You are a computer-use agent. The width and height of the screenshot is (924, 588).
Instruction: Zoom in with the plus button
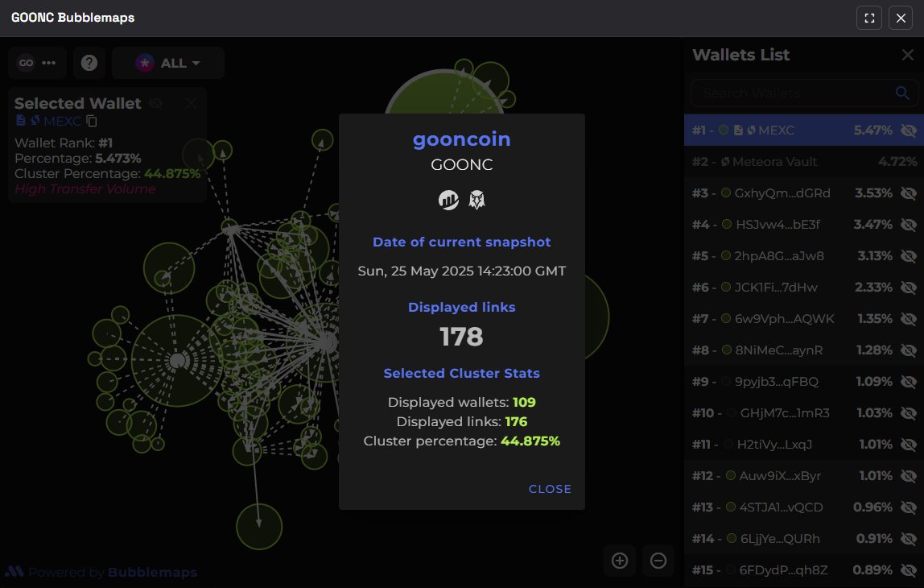click(x=619, y=561)
